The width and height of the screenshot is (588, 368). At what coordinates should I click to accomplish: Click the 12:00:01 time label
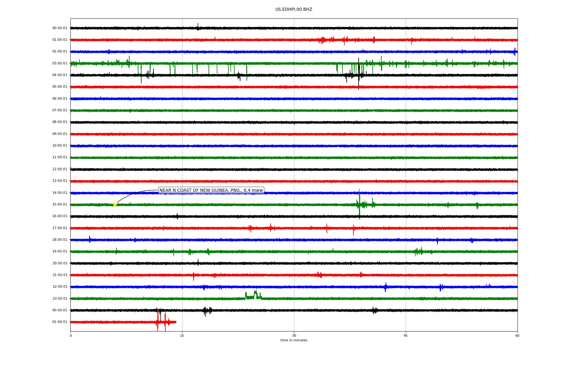60,169
